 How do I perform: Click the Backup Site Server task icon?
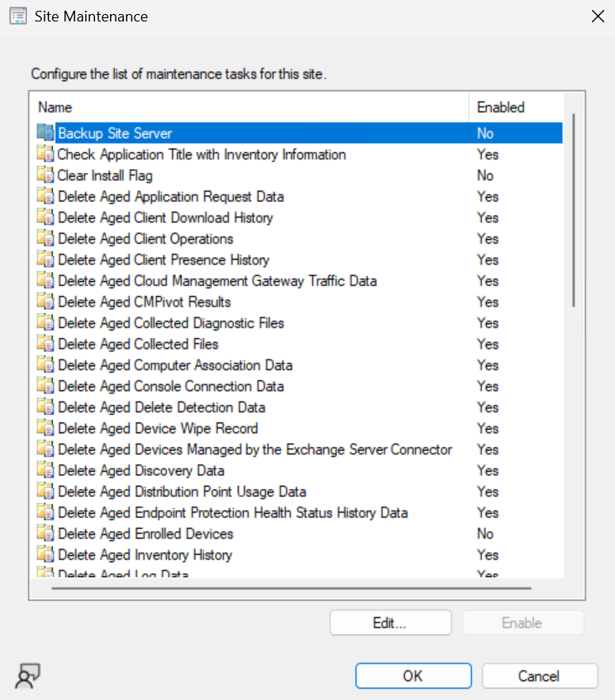(45, 133)
